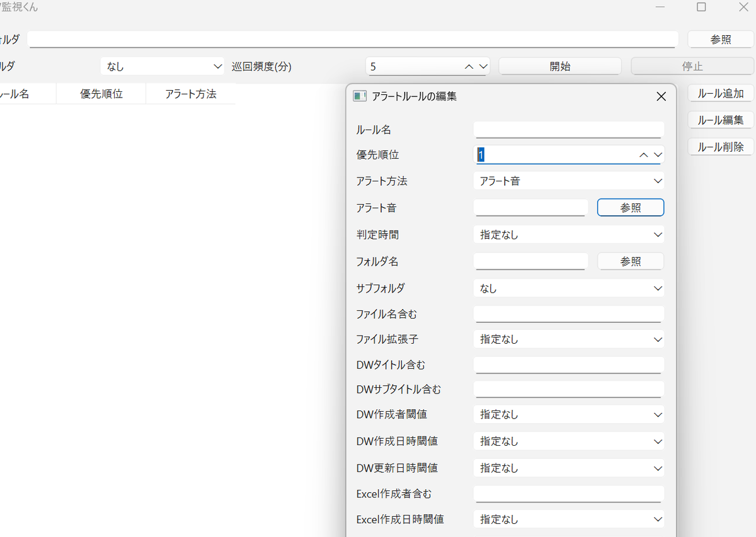The height and width of the screenshot is (537, 756).
Task: Open the アラート方法 dropdown in the dialog
Action: [569, 181]
